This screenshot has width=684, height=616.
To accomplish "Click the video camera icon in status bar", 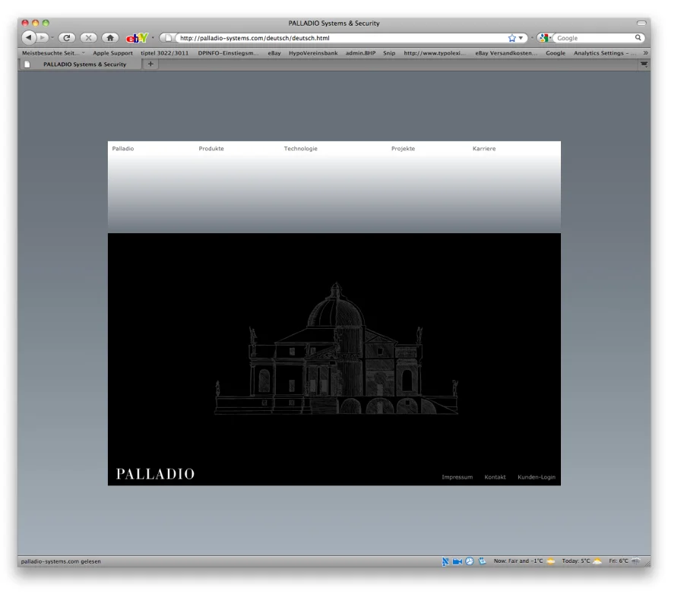I will click(458, 561).
